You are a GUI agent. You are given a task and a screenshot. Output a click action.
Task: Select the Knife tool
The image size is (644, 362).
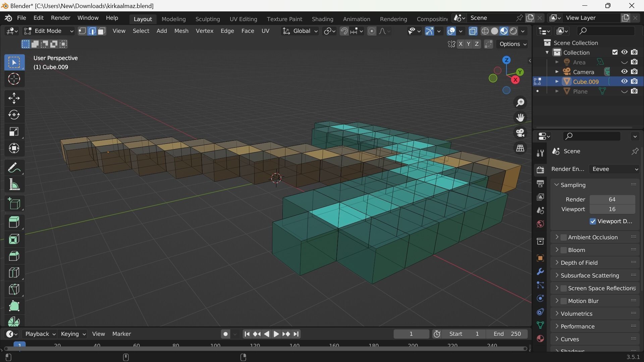pos(14,289)
